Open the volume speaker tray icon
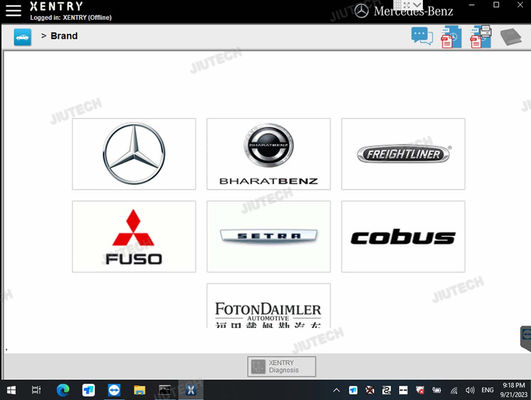The image size is (531, 400). pos(470,390)
